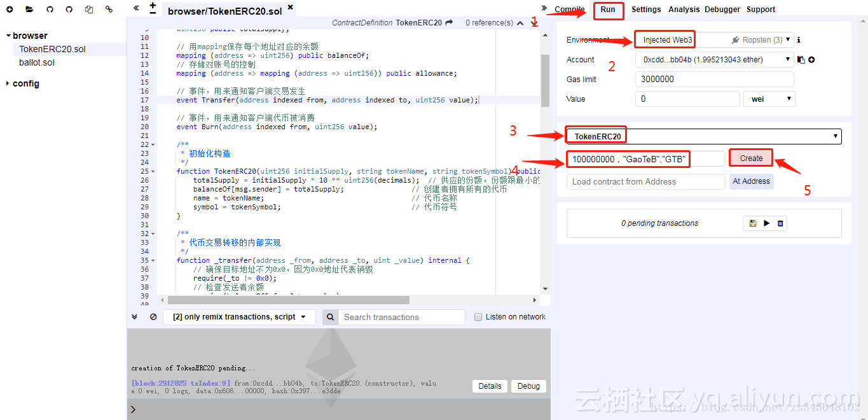Create a new file in the browser explorer
The image size is (868, 420).
coord(10,10)
